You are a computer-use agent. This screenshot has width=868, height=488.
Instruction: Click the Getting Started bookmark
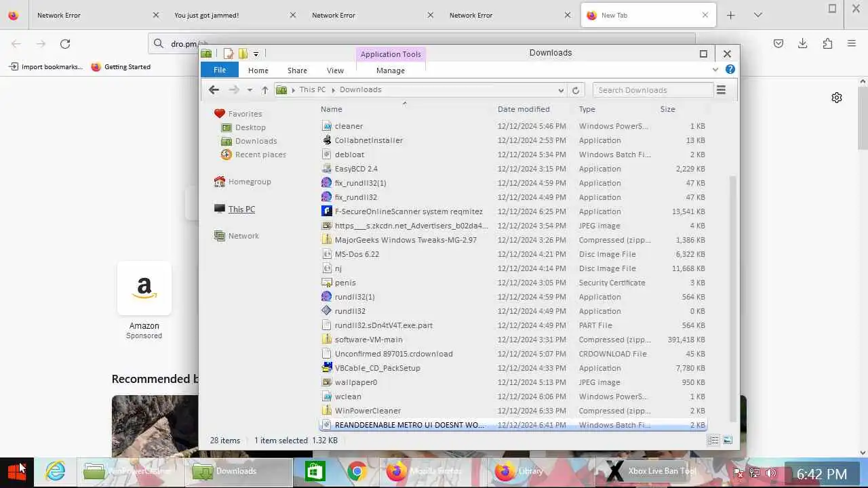121,66
